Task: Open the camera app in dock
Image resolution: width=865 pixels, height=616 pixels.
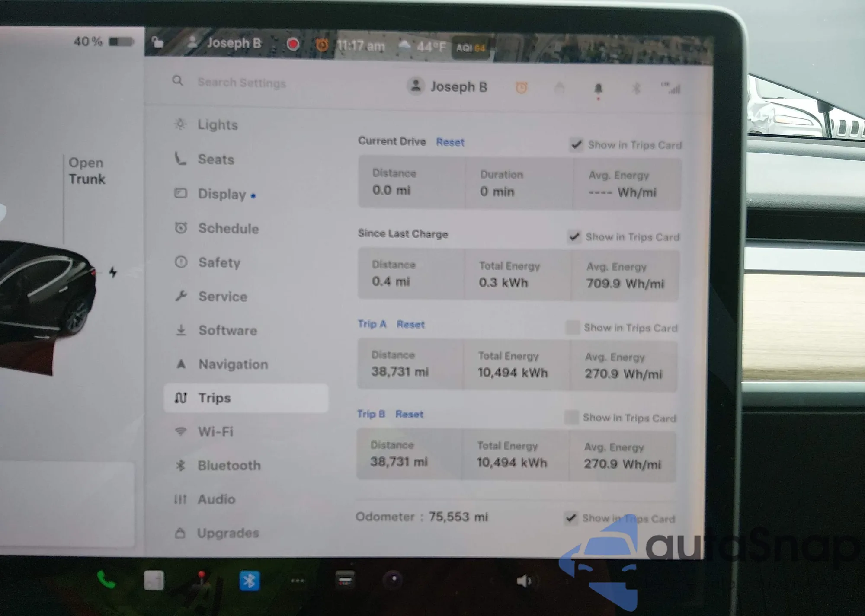Action: 393,580
